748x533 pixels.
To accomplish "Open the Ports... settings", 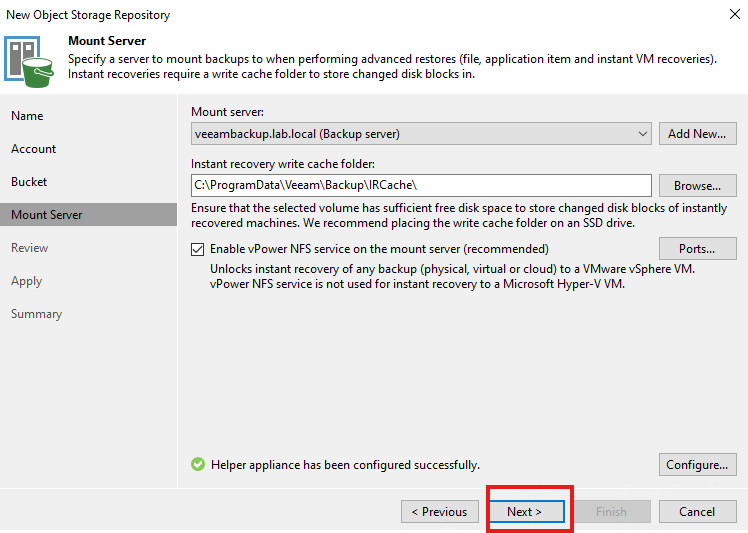I will [697, 249].
